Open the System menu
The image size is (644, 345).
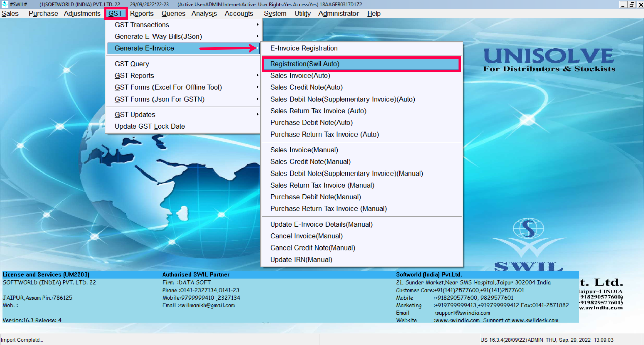coord(275,14)
